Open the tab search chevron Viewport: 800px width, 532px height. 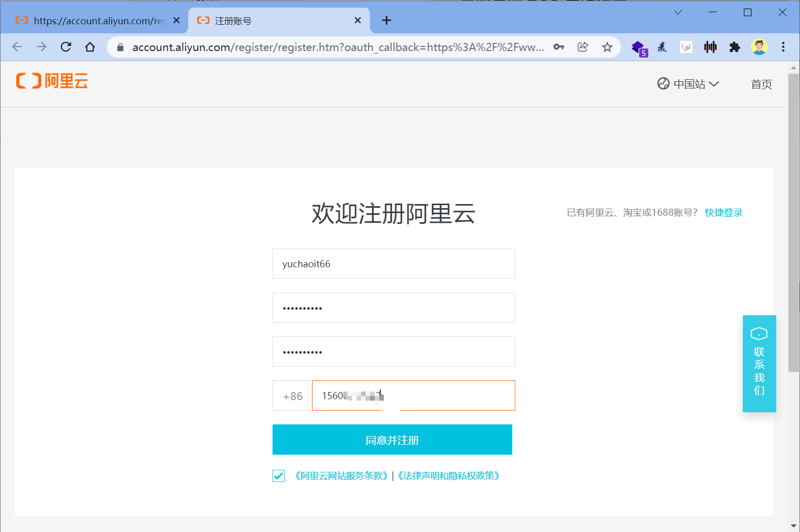(x=678, y=13)
